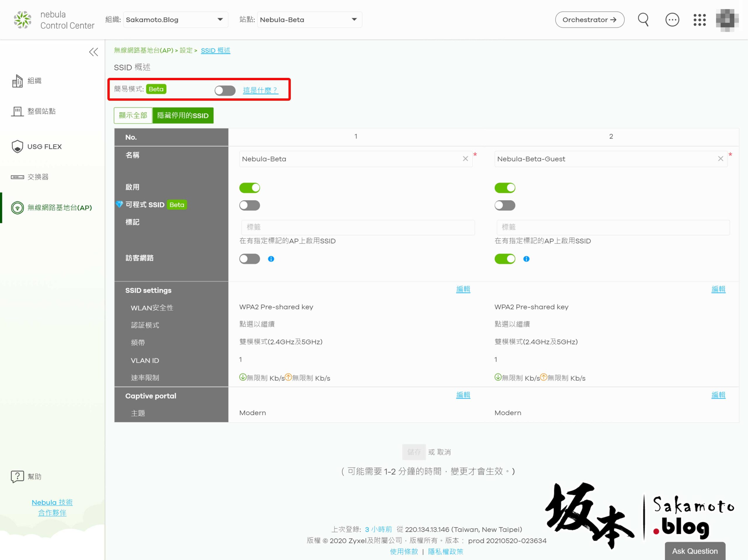Collapse the sidebar with double chevron
This screenshot has height=560, width=748.
pyautogui.click(x=94, y=52)
